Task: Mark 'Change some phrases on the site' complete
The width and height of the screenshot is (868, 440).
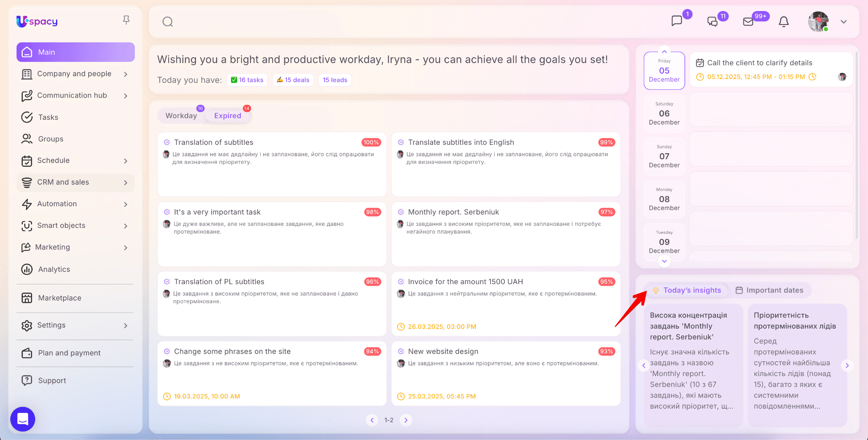Action: pyautogui.click(x=167, y=351)
